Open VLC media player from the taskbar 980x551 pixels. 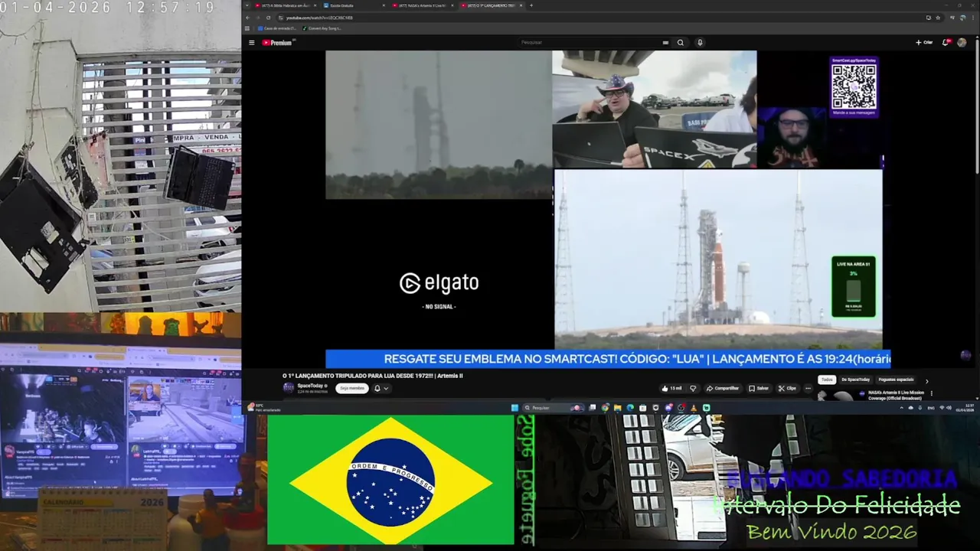point(694,408)
